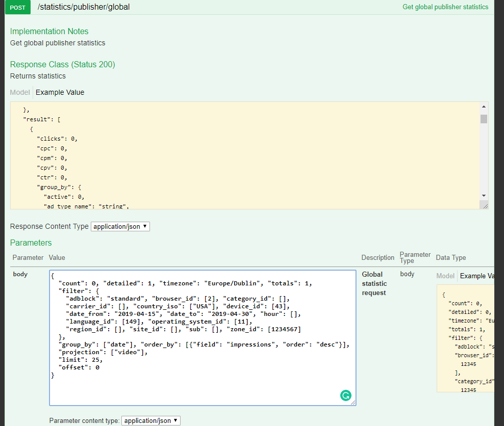The height and width of the screenshot is (426, 504).
Task: Switch to the Response Class Model tab
Action: click(20, 92)
